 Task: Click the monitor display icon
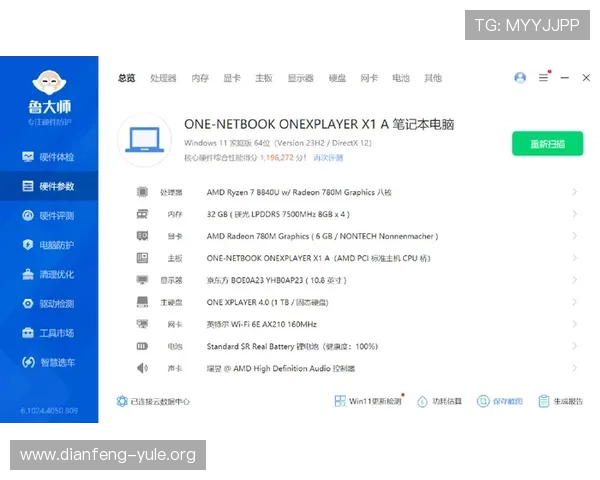tap(142, 280)
